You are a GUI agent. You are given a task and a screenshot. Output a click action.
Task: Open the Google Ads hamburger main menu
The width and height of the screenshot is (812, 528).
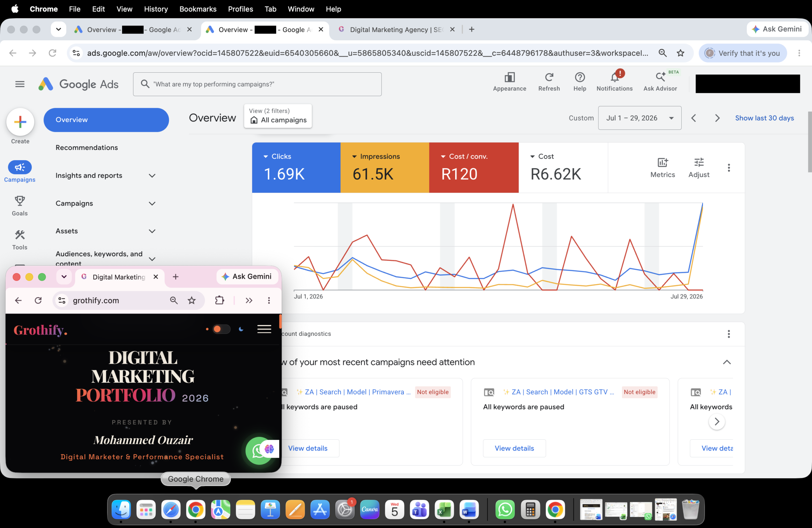click(x=20, y=84)
